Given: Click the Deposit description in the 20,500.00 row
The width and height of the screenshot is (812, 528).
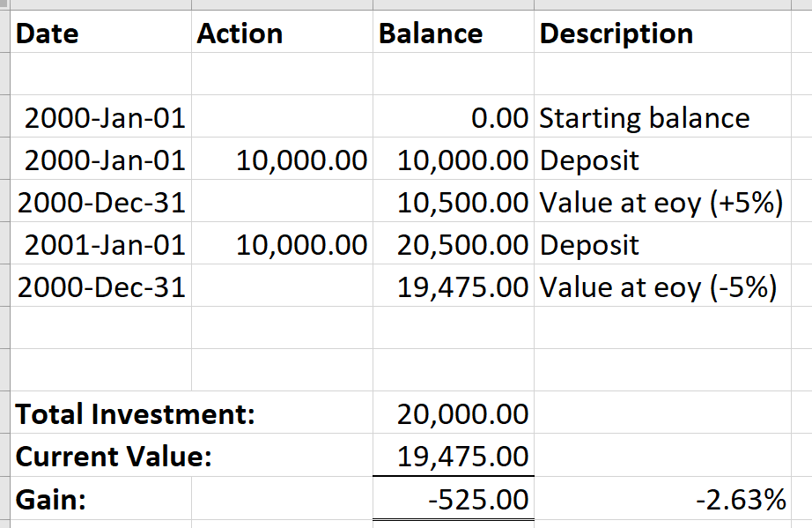Looking at the screenshot, I should click(663, 244).
